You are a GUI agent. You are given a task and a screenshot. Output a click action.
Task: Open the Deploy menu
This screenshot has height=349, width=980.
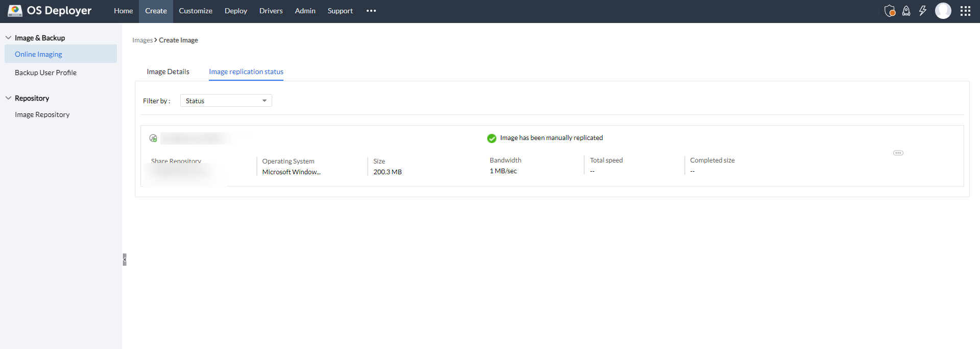235,11
